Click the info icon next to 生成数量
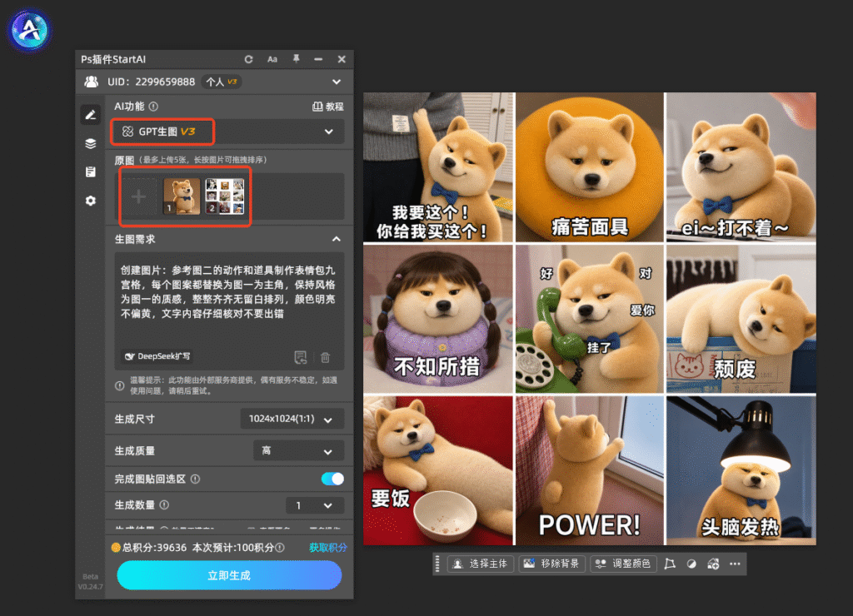This screenshot has height=616, width=853. click(x=164, y=505)
